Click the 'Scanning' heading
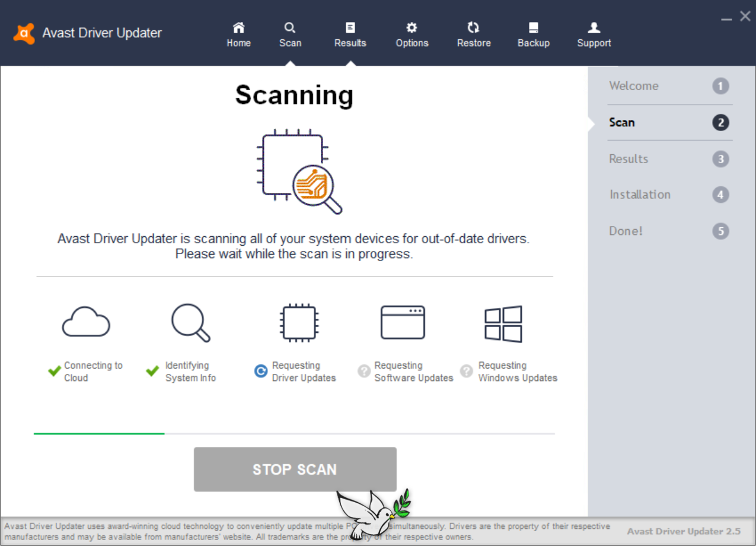Image resolution: width=756 pixels, height=546 pixels. 294,95
